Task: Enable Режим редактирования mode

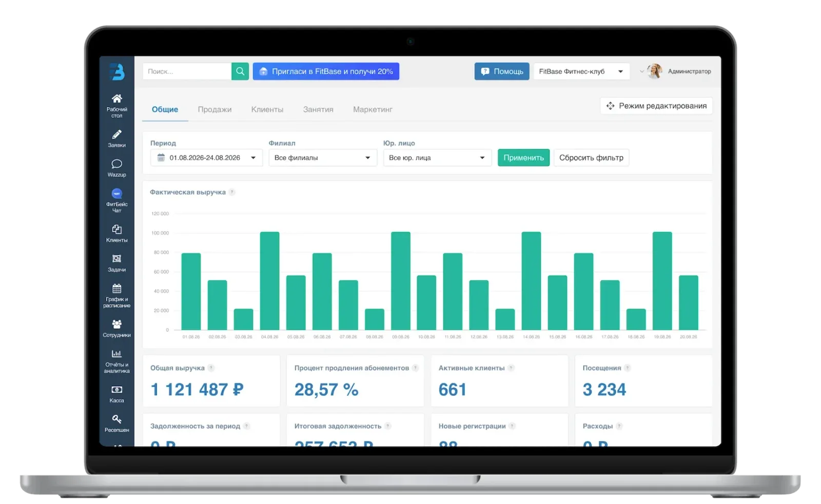Action: [656, 106]
